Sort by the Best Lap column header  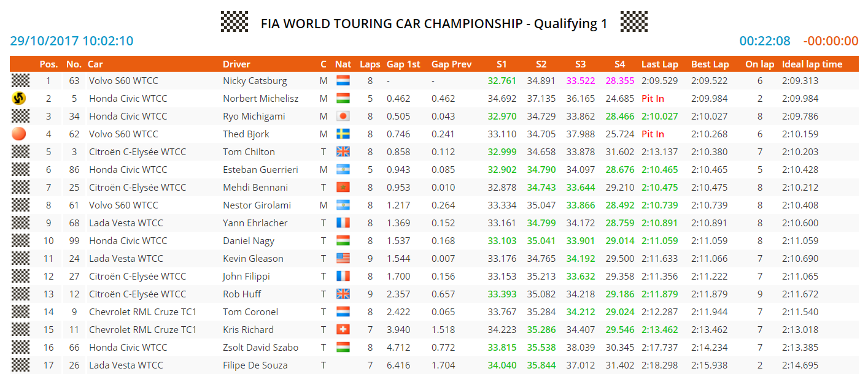[x=710, y=64]
